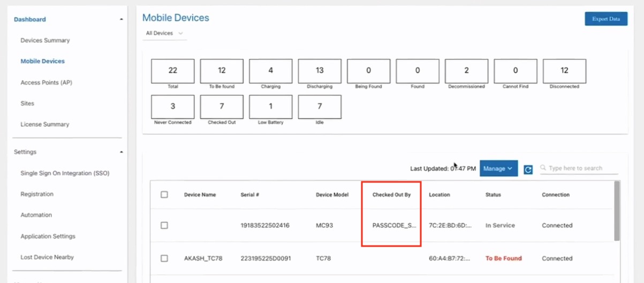This screenshot has height=283, width=644.
Task: Open the All Devices filter dropdown
Action: (164, 33)
